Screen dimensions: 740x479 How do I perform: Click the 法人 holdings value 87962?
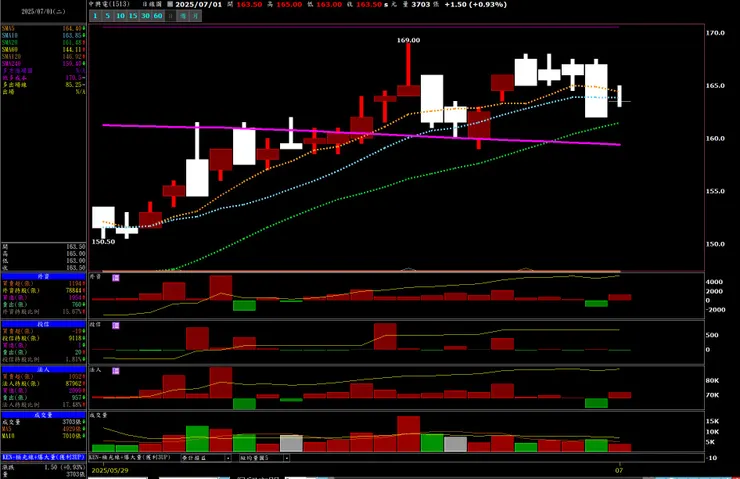74,384
